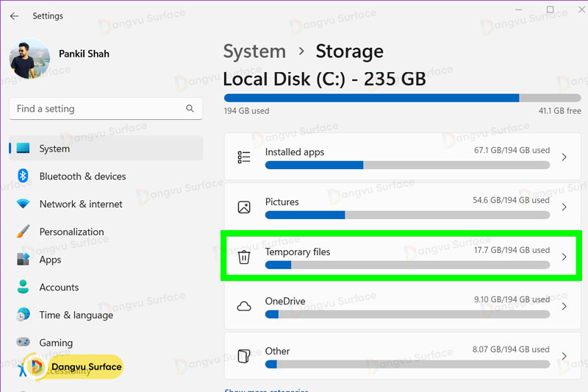Click the Personalization paintbrush icon
Viewport: 588px width, 392px height.
(23, 232)
